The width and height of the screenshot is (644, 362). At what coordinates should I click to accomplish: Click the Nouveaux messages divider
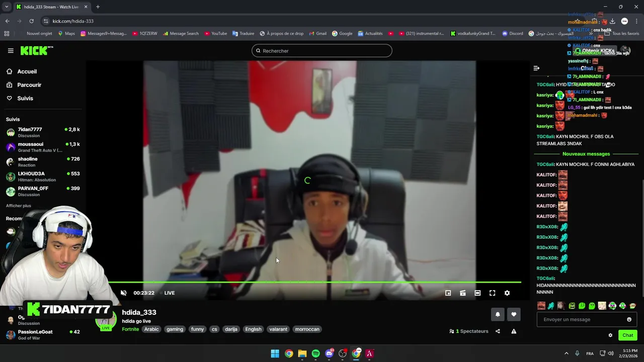[x=586, y=154]
